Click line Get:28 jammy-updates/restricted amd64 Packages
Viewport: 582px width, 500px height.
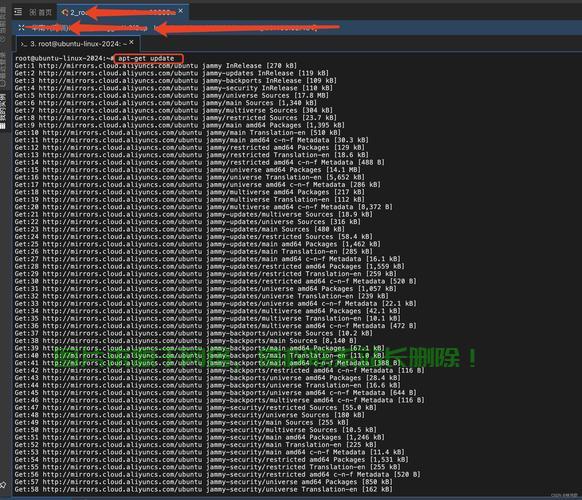210,266
